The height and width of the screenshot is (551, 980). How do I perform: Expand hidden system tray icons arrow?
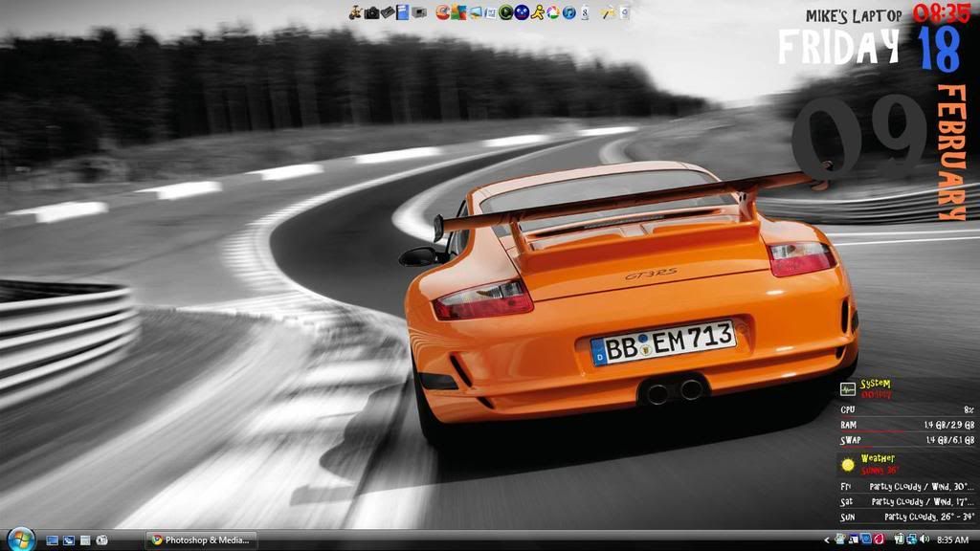[827, 540]
